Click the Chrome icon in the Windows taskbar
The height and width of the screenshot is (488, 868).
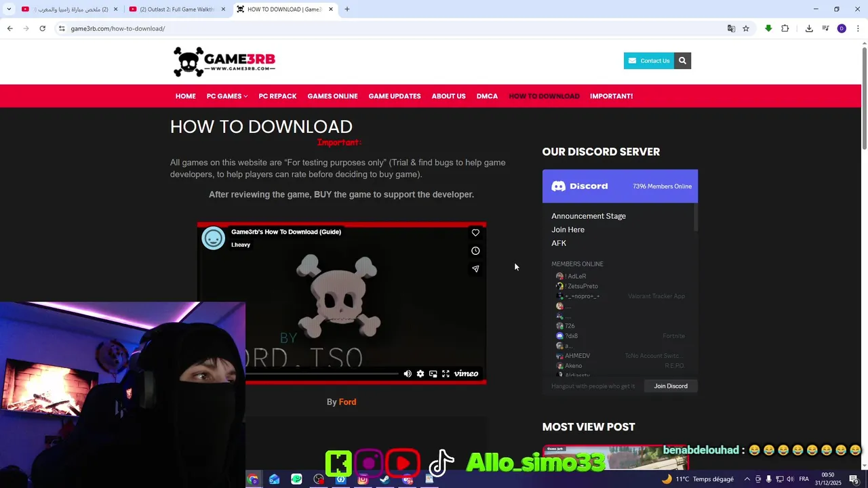point(253,479)
